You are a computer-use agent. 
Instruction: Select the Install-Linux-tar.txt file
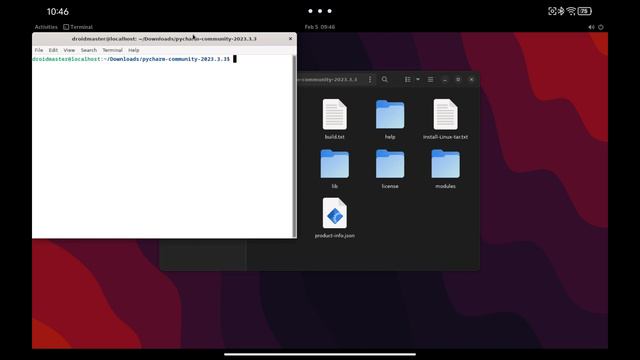coord(445,119)
